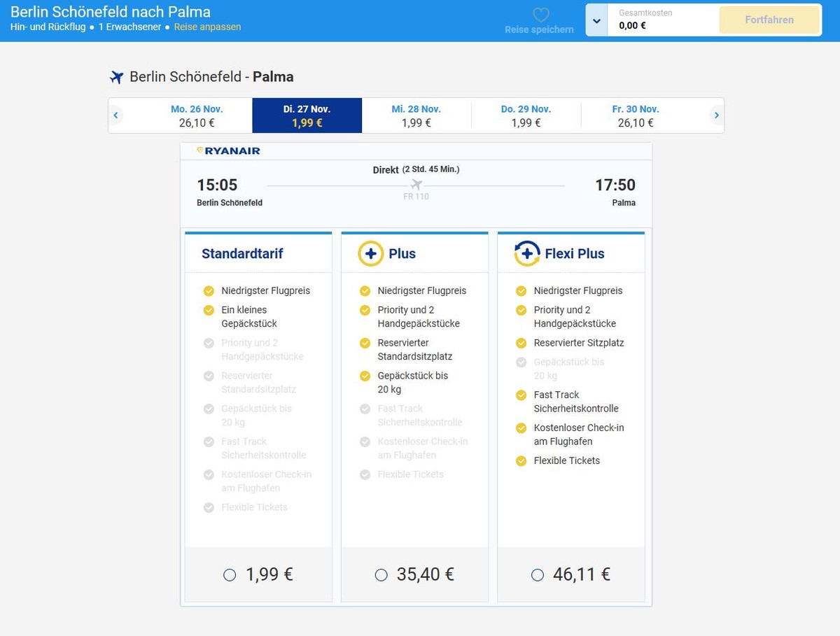This screenshot has height=636, width=840.
Task: Click the plane icon above FR 110
Action: tap(416, 185)
